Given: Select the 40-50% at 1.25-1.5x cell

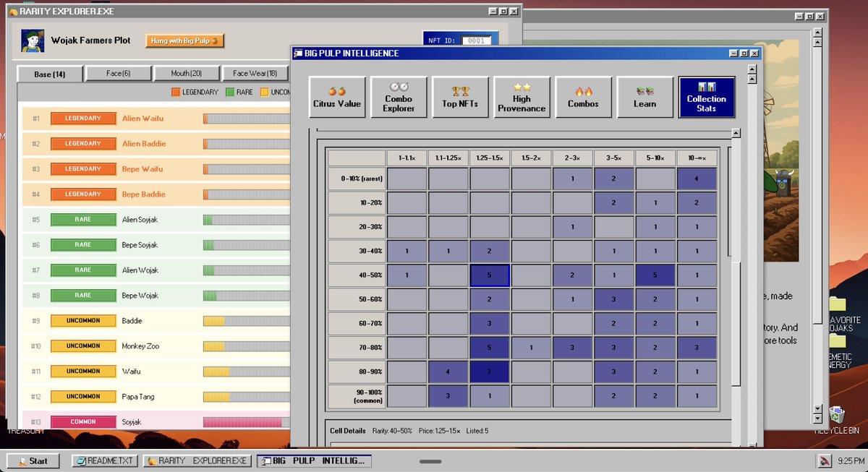Looking at the screenshot, I should 490,275.
